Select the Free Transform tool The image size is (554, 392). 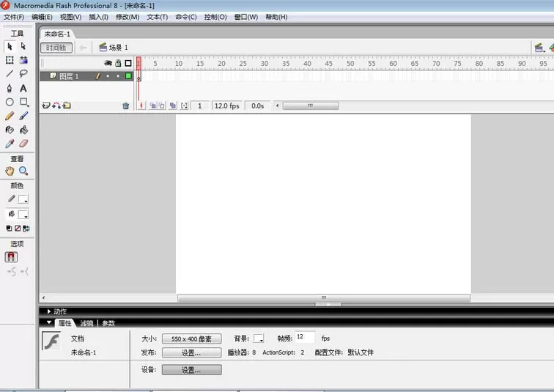coord(10,60)
